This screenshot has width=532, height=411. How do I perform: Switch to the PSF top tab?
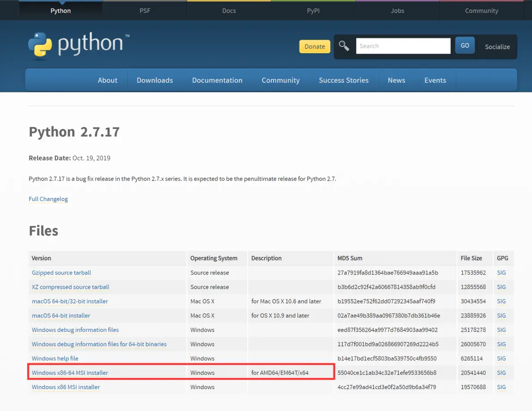click(x=145, y=11)
